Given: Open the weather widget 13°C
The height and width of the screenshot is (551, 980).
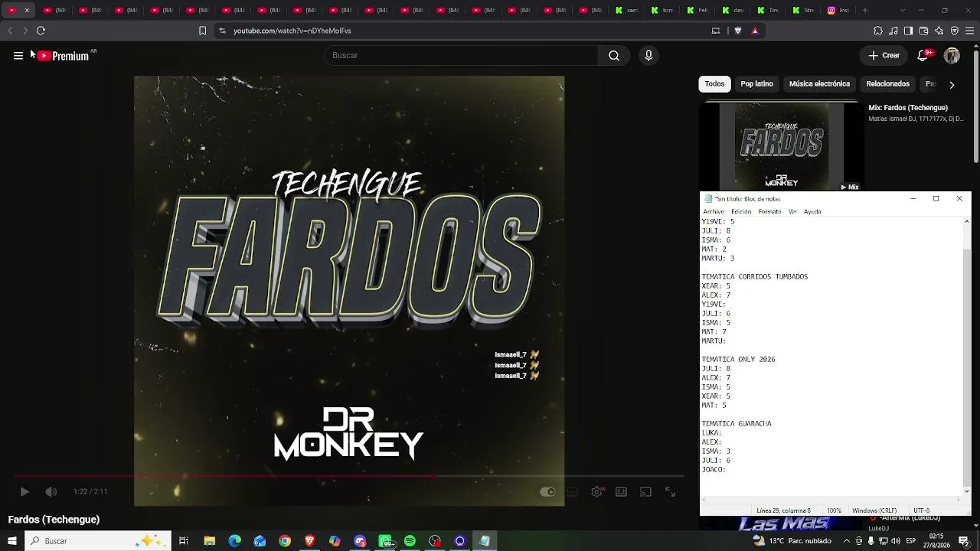Looking at the screenshot, I should click(791, 541).
